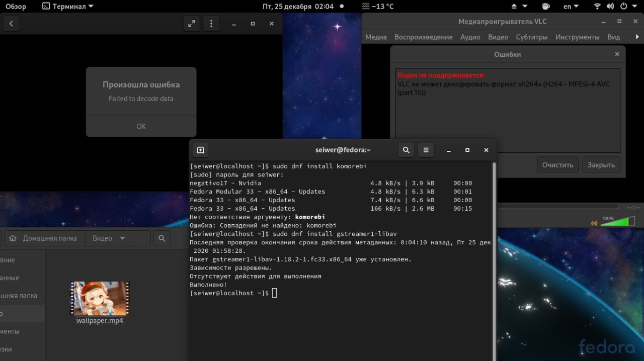The width and height of the screenshot is (644, 361).
Task: Adjust the VLC green volume slider
Action: [617, 221]
